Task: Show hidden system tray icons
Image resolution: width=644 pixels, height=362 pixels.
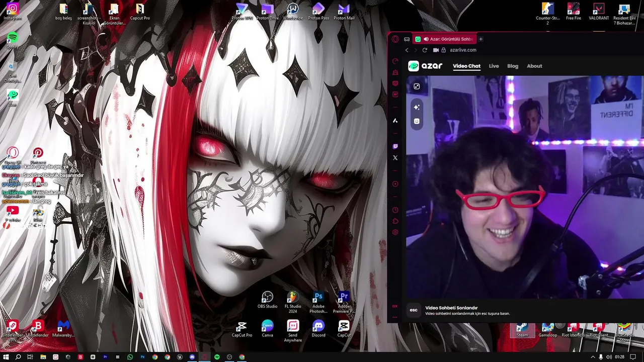Action: click(x=593, y=357)
